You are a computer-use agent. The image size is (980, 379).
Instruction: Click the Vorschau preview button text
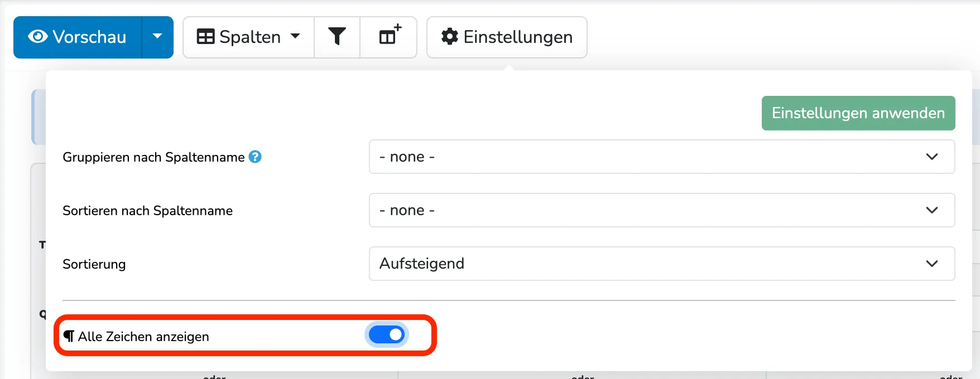(89, 37)
